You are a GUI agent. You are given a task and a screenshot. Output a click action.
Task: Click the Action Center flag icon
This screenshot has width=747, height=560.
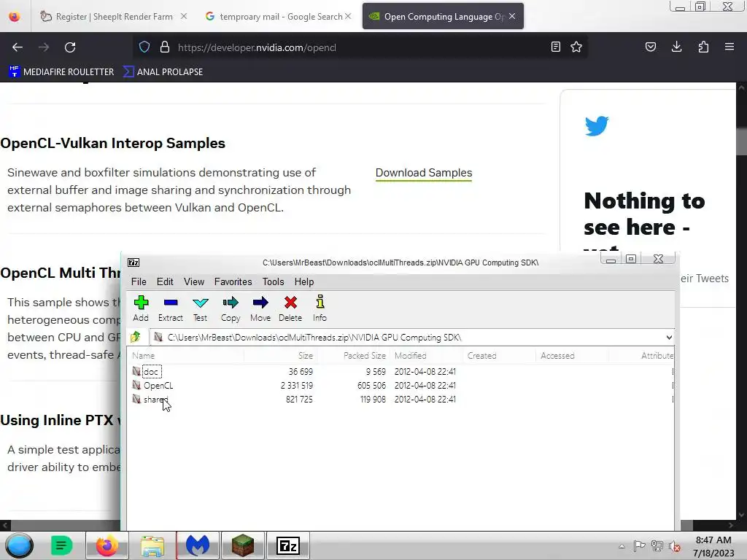click(639, 546)
